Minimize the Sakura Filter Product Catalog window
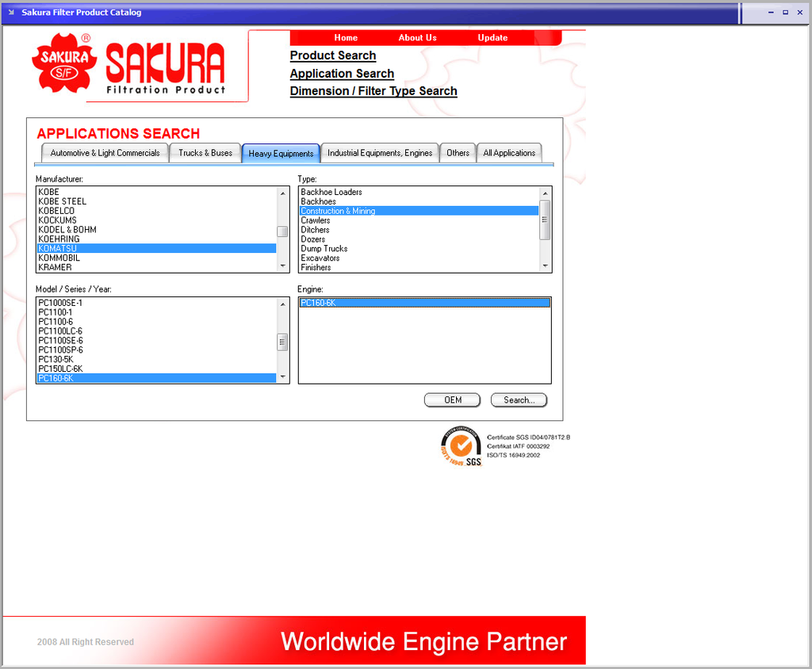 tap(771, 13)
